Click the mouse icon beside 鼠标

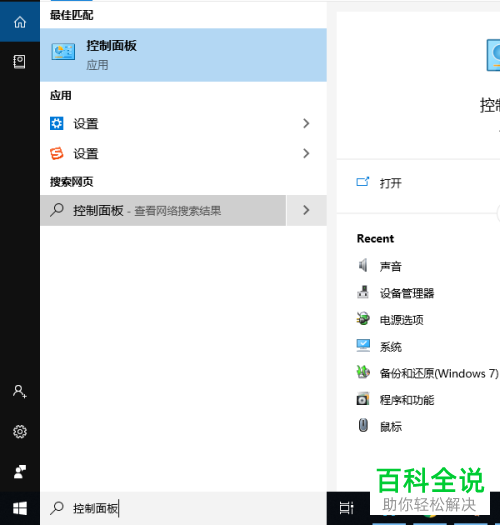[363, 426]
